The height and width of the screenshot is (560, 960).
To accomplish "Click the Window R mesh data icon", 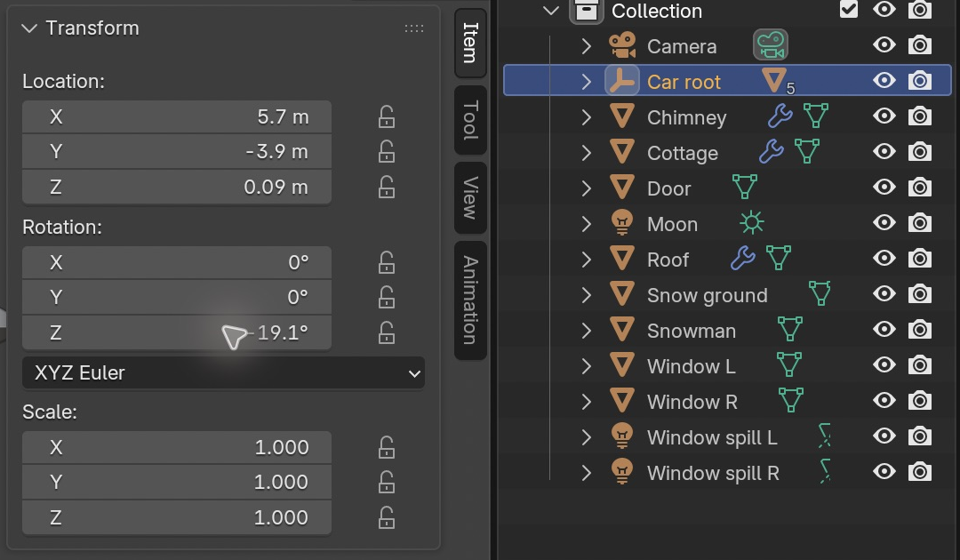I will point(790,400).
